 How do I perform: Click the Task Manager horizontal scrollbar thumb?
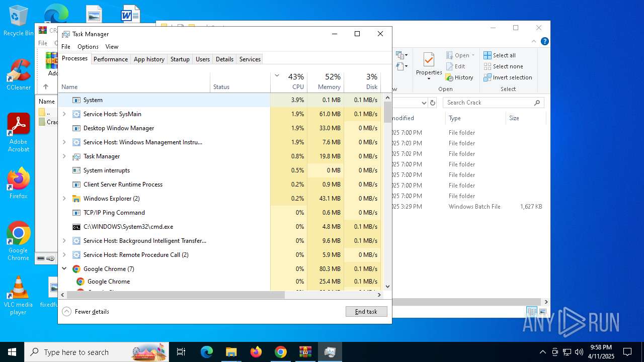(176, 295)
